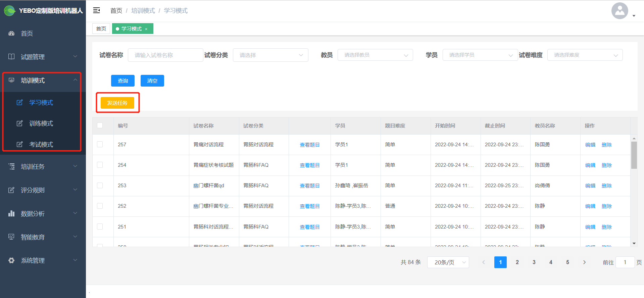Click the edit icon beside 评分规则
644x298 pixels.
pos(11,190)
